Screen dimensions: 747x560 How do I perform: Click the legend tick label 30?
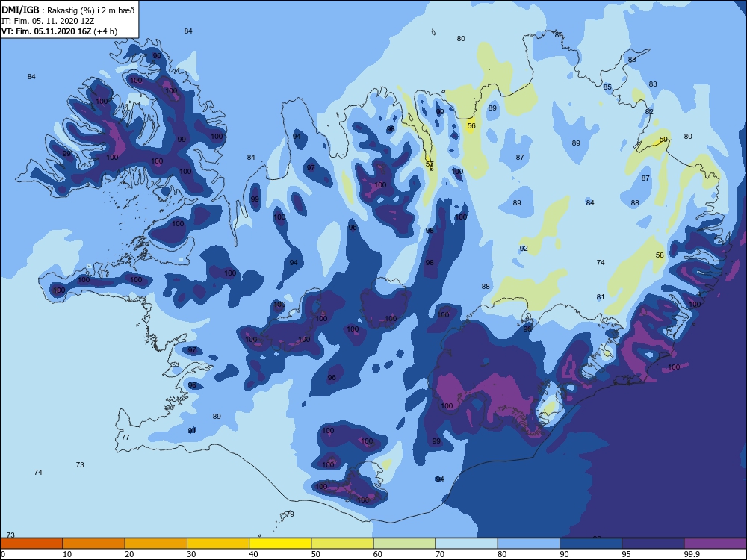191,554
